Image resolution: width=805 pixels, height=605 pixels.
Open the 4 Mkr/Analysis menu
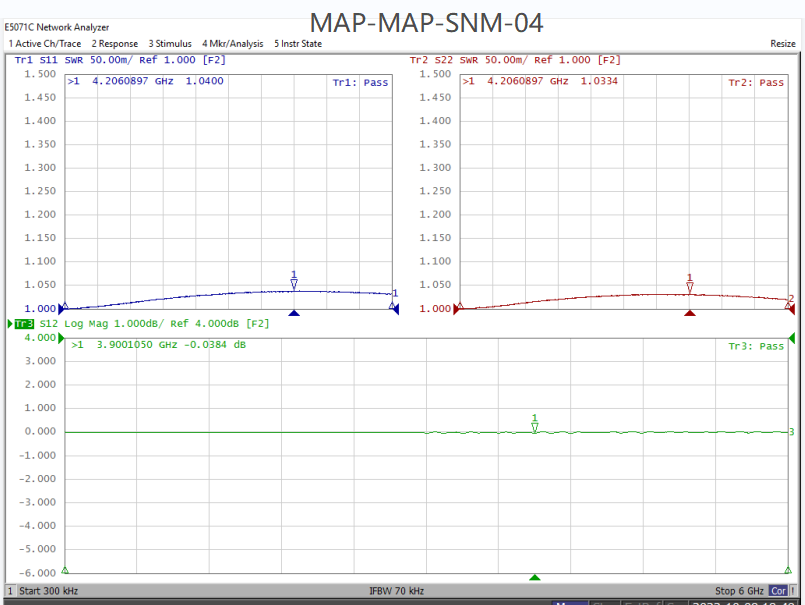click(233, 44)
